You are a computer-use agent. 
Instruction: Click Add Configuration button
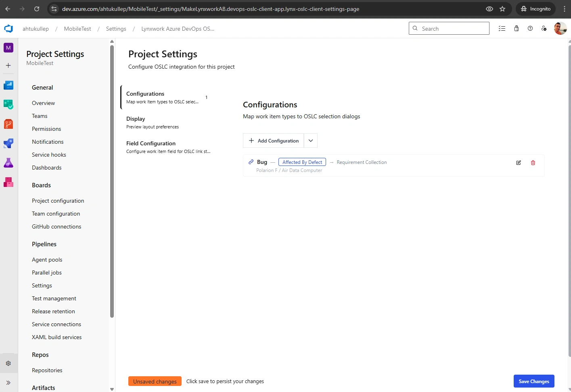click(274, 140)
